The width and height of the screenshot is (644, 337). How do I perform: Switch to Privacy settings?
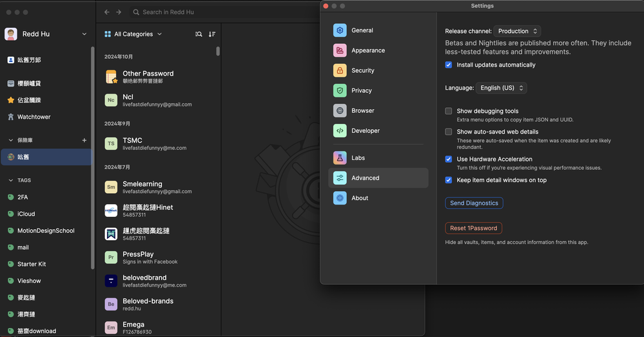(378, 90)
